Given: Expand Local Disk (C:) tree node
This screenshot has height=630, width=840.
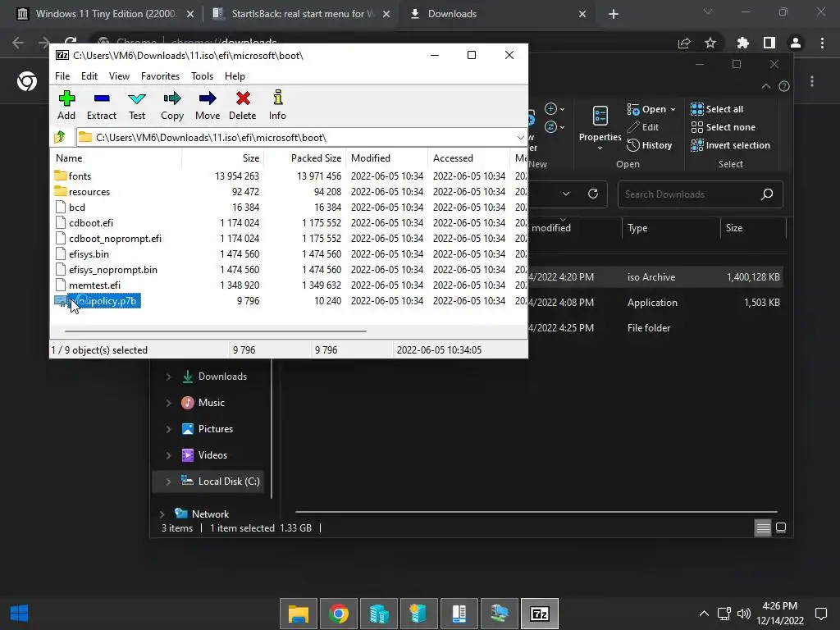Looking at the screenshot, I should coord(168,482).
